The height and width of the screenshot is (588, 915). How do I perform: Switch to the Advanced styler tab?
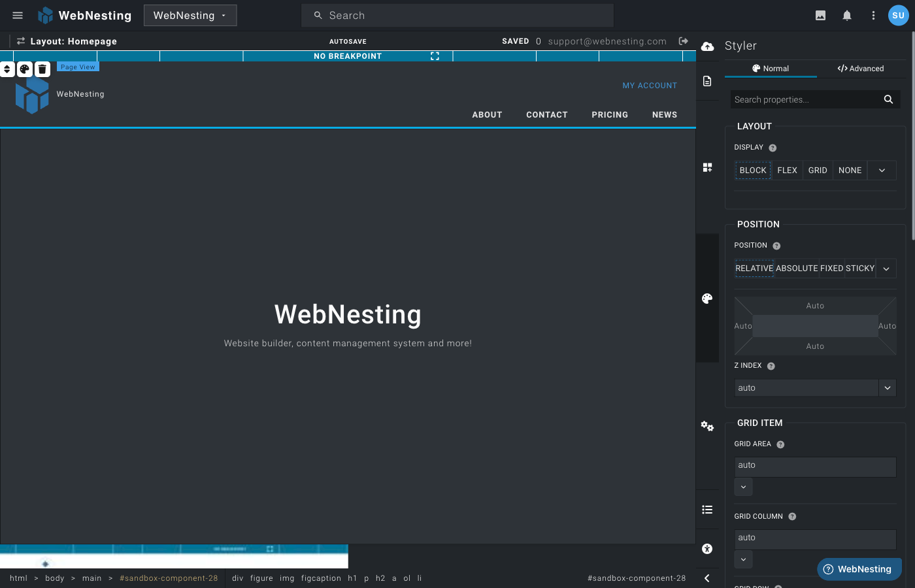[x=860, y=68]
